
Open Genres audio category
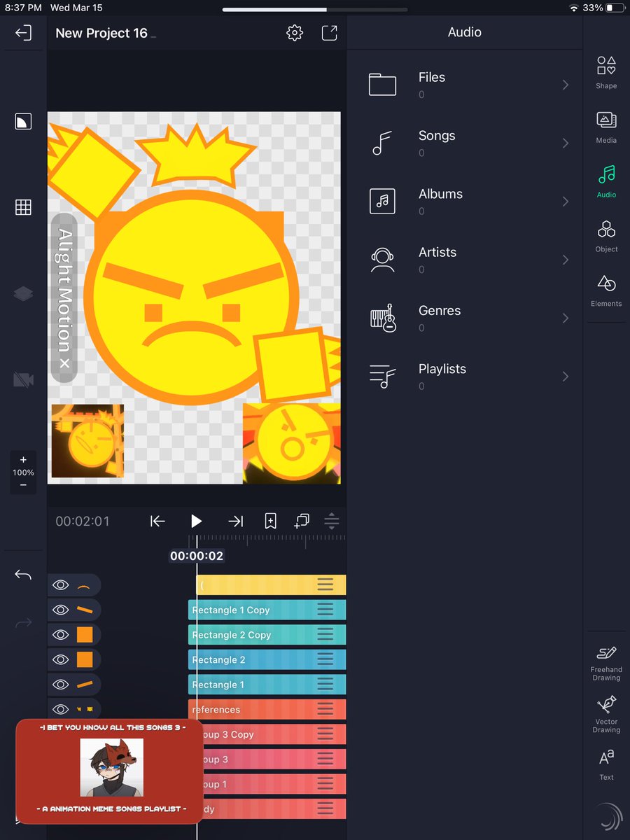[x=465, y=318]
